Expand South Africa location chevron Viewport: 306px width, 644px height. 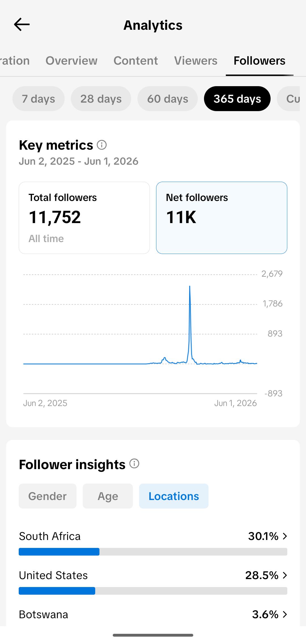point(285,536)
